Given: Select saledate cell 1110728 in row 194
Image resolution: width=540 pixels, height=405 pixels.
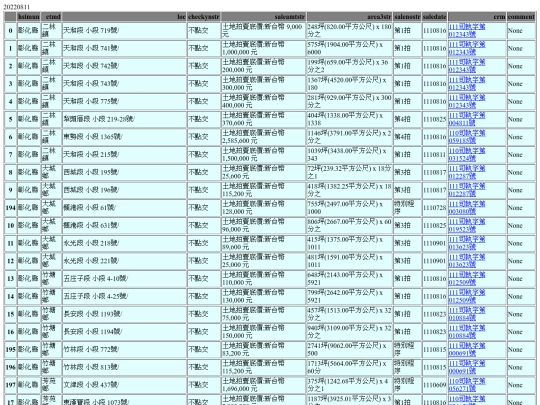Looking at the screenshot, I should point(434,208).
